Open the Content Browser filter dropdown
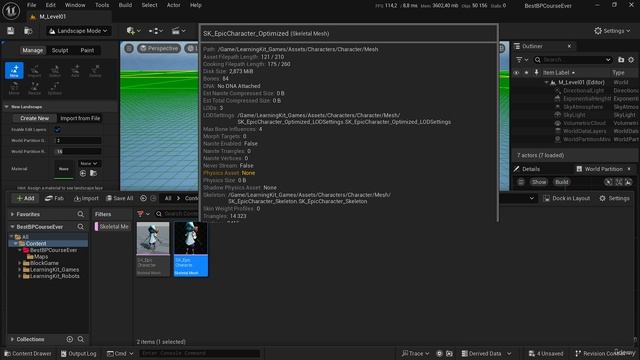Image resolution: width=640 pixels, height=360 pixels. coord(143,214)
